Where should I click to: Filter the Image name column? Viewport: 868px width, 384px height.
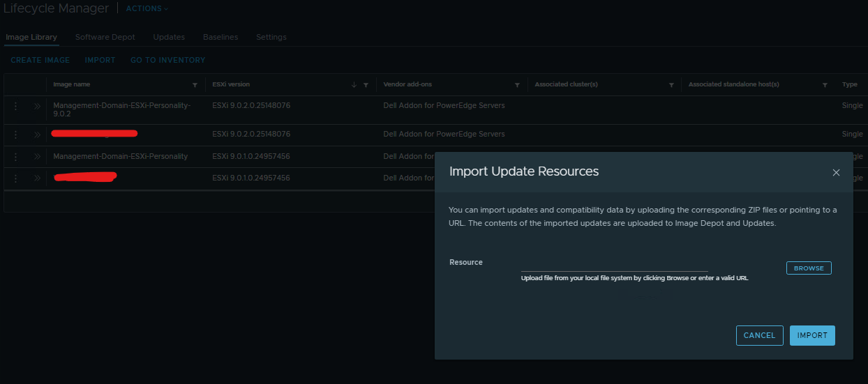(195, 85)
